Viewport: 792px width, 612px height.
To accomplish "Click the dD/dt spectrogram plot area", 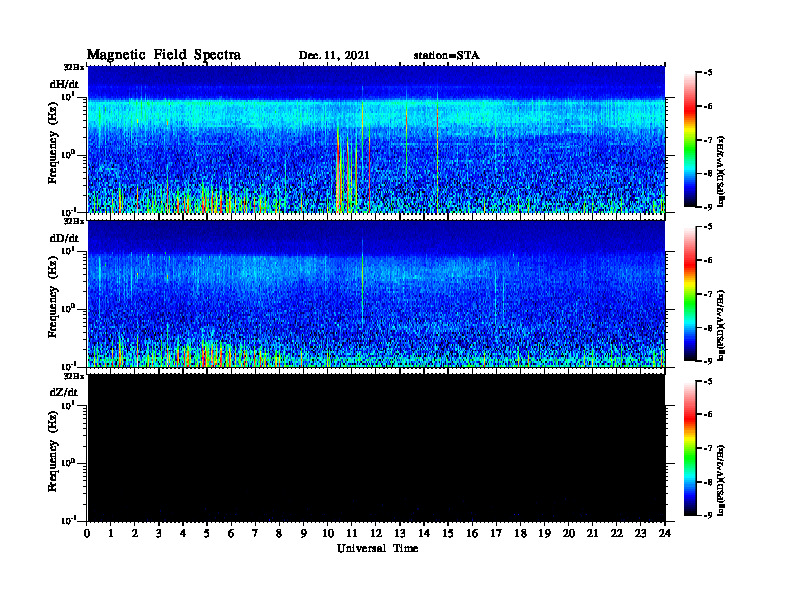I will 376,294.
